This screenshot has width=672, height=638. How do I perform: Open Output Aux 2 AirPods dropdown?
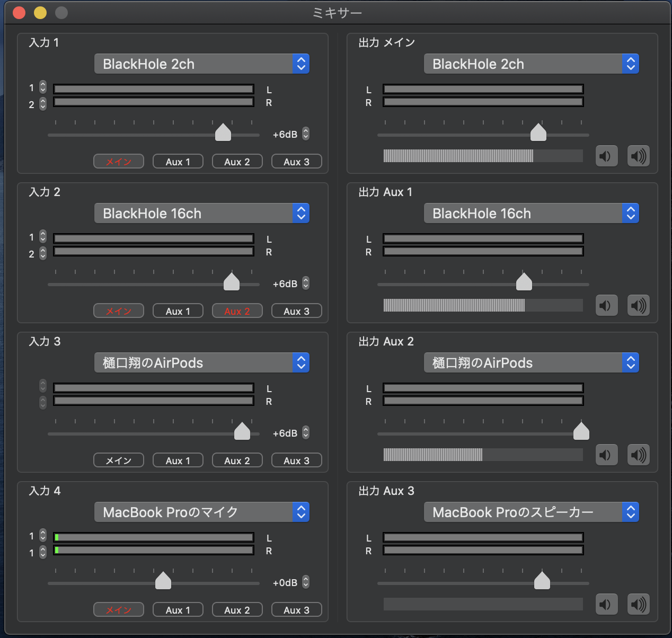(x=532, y=363)
